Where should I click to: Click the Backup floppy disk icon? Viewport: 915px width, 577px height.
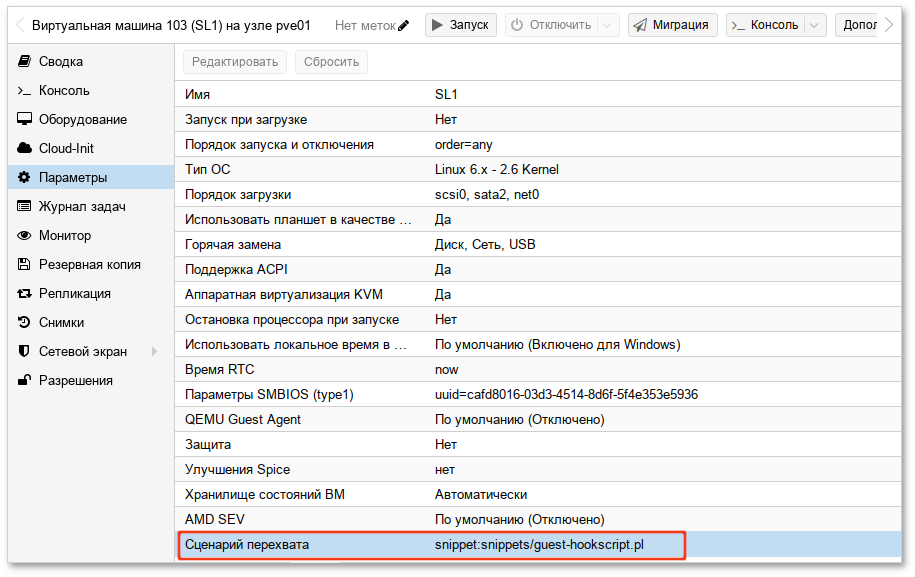(x=25, y=265)
